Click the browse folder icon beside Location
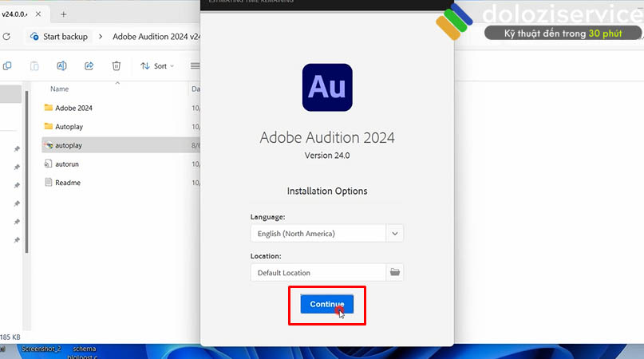 [x=395, y=272]
